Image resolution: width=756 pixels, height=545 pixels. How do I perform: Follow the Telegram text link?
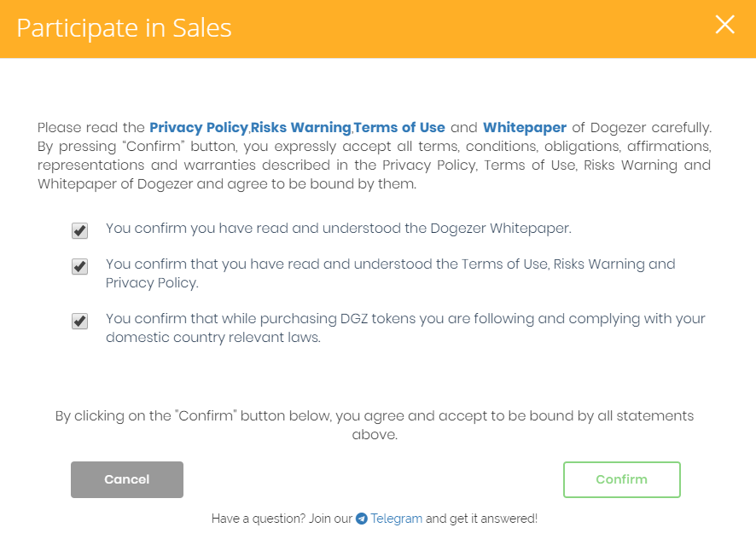coord(397,519)
